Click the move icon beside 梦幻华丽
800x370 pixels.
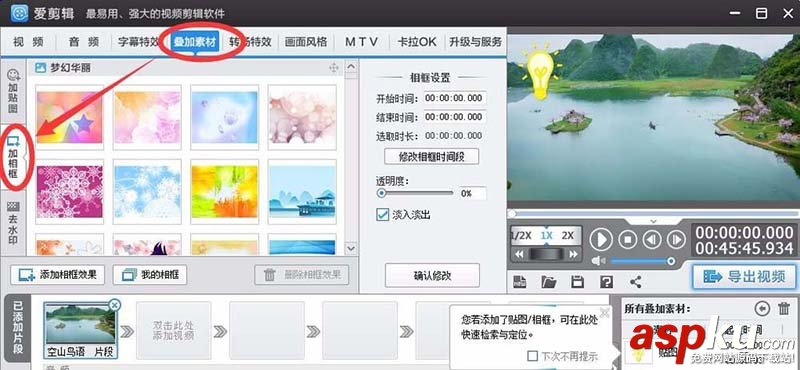[334, 68]
